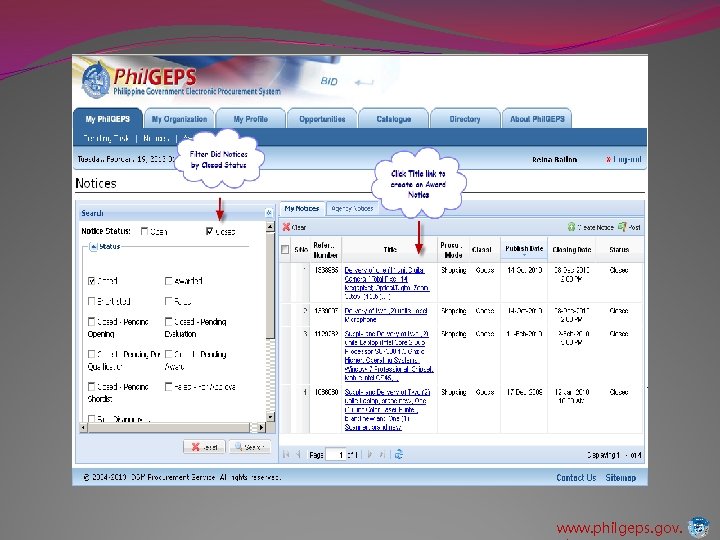
Task: Switch to the Agency Notices tab
Action: [352, 208]
